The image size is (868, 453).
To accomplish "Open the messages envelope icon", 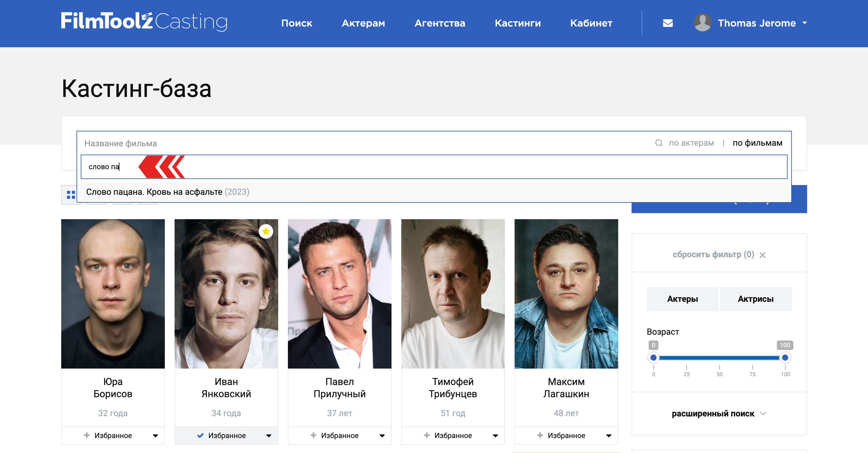I will (x=668, y=23).
